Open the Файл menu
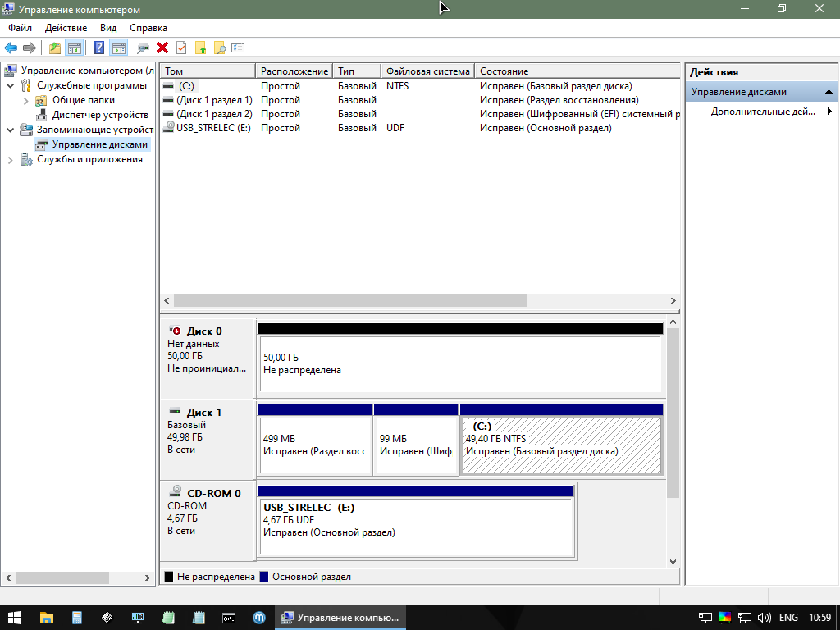Screen dimensions: 840x630 (x=20, y=28)
